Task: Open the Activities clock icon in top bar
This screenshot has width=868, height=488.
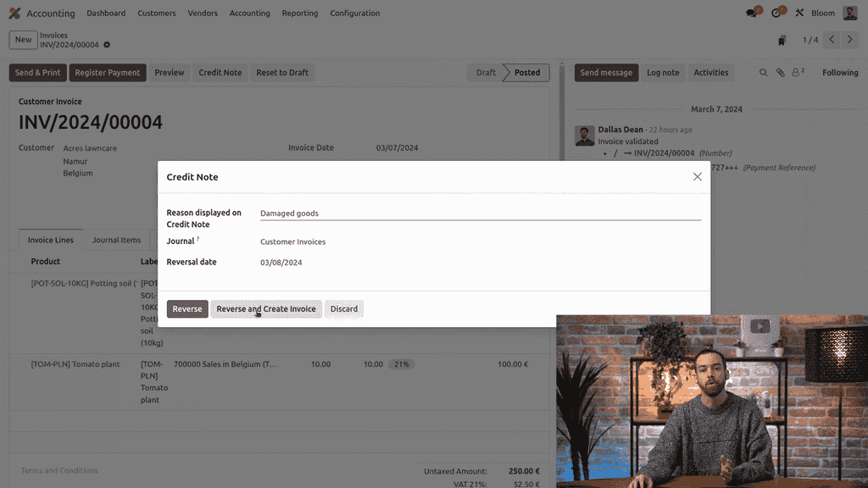Action: 777,13
